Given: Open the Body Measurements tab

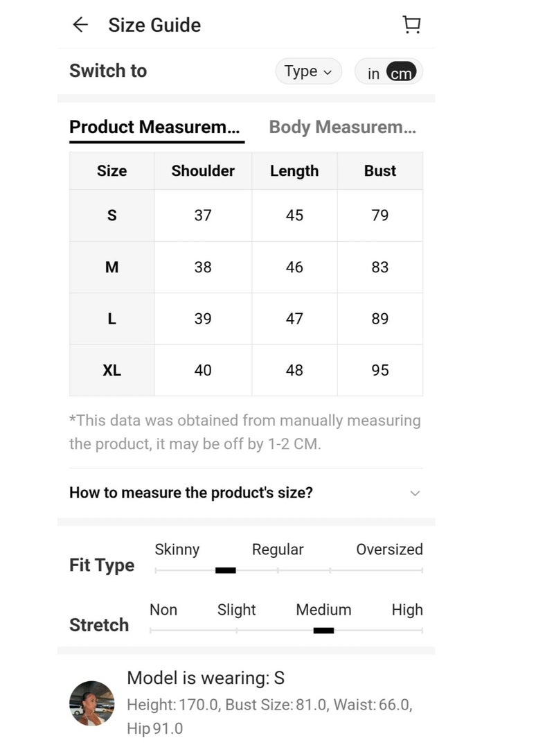Looking at the screenshot, I should pos(342,128).
